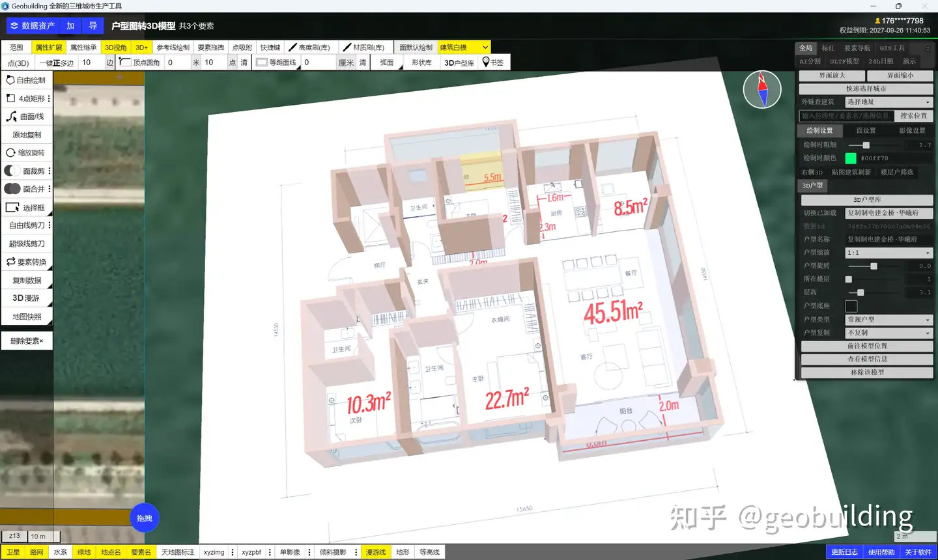Open the 户型类型 常规户型 dropdown
938x560 pixels.
pos(888,320)
